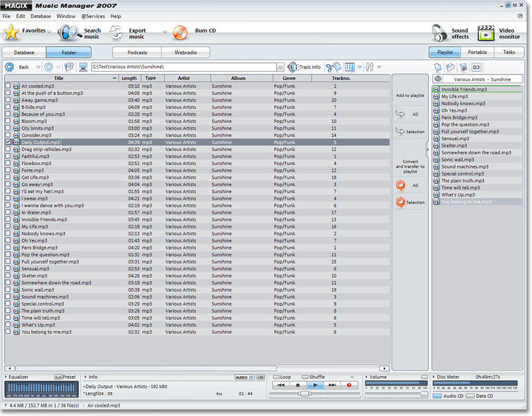Click the Search music magnifier icon
This screenshot has height=416, width=532.
tap(69, 33)
